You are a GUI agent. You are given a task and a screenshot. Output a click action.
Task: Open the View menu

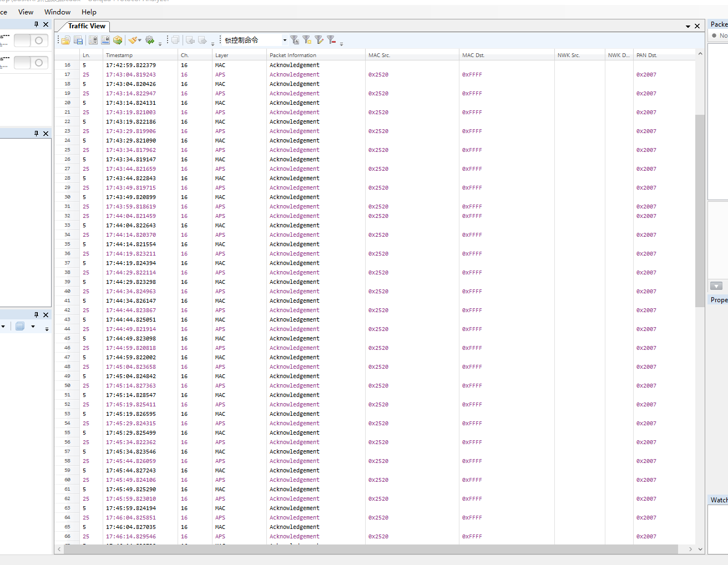click(26, 12)
